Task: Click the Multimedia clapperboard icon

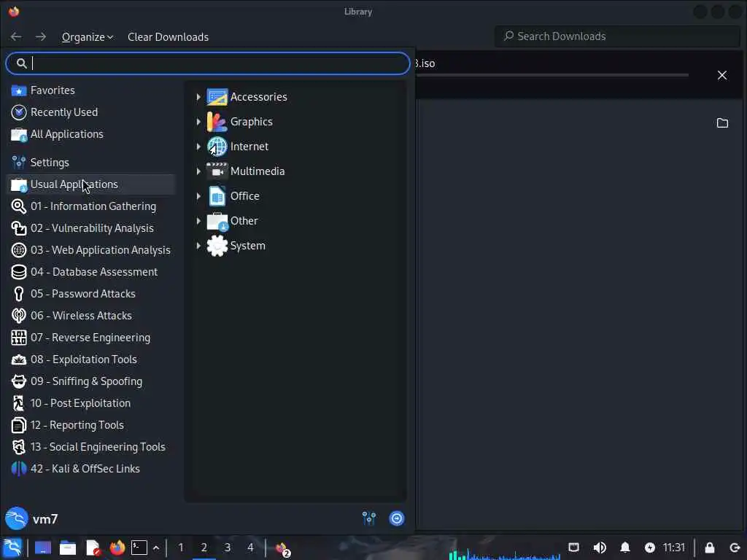Action: (217, 171)
